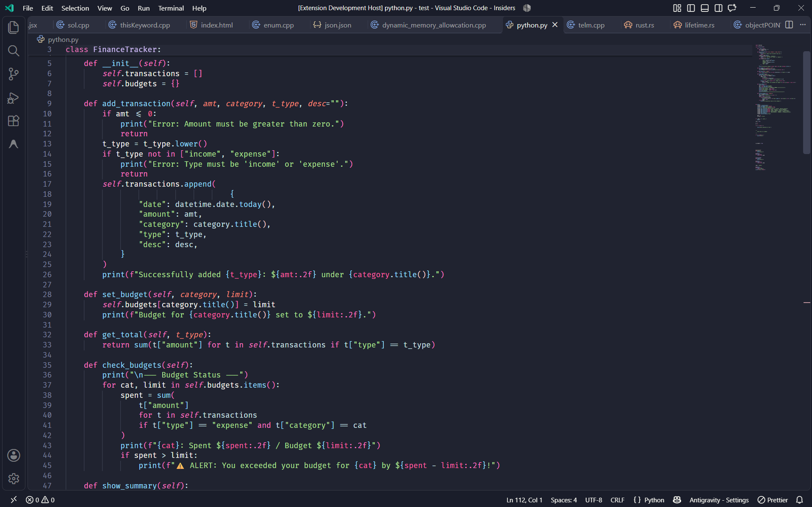Open the Selection menu
Image resolution: width=812 pixels, height=507 pixels.
click(75, 8)
